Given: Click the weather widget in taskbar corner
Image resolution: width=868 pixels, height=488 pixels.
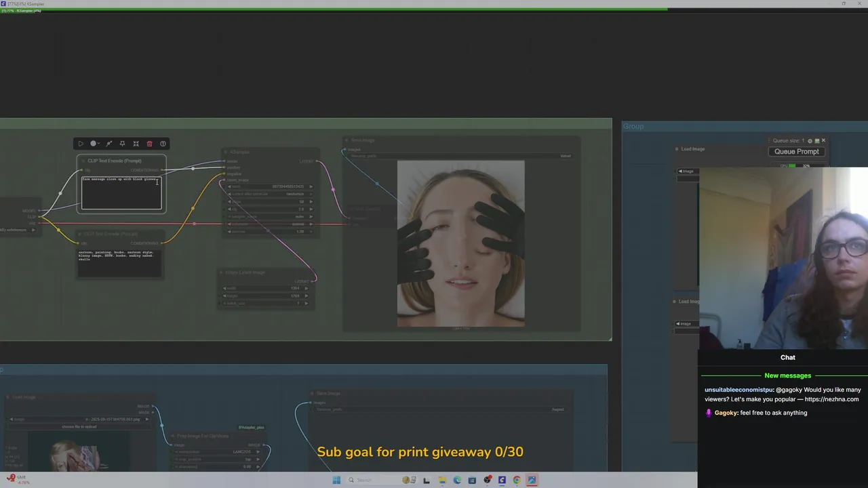Looking at the screenshot, I should click(x=18, y=479).
